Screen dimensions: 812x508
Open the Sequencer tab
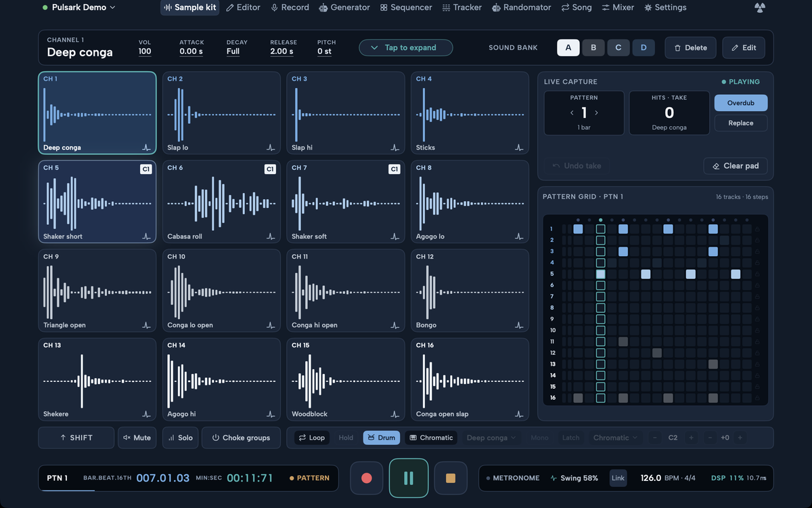406,7
